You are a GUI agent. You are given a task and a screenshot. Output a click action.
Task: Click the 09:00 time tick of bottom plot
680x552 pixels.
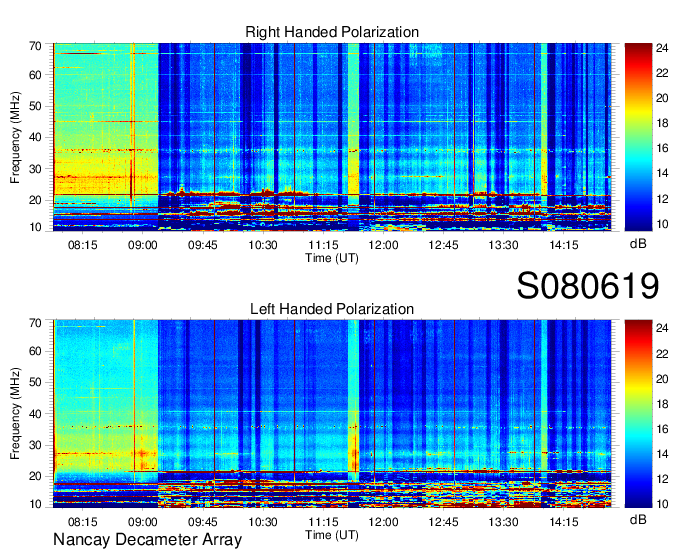coord(142,522)
